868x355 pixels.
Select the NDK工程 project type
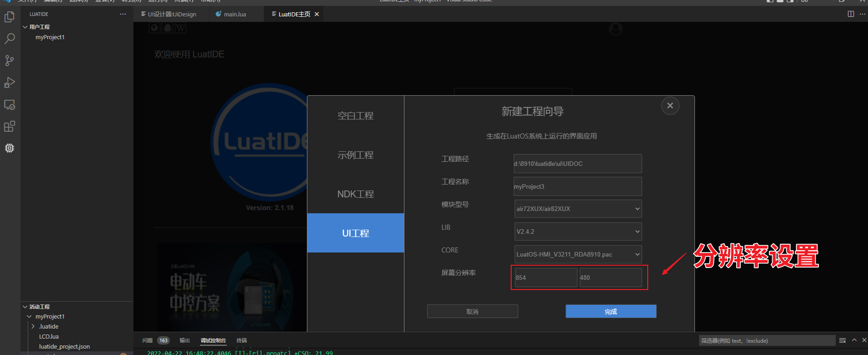(355, 194)
